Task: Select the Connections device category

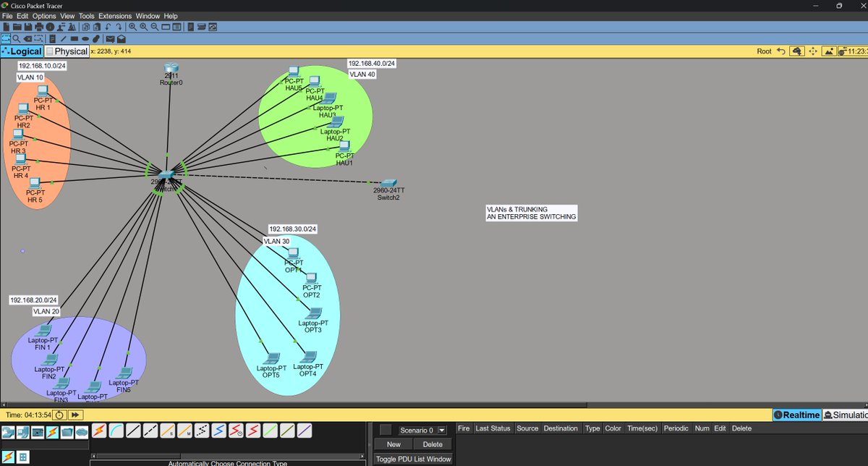Action: pyautogui.click(x=52, y=432)
